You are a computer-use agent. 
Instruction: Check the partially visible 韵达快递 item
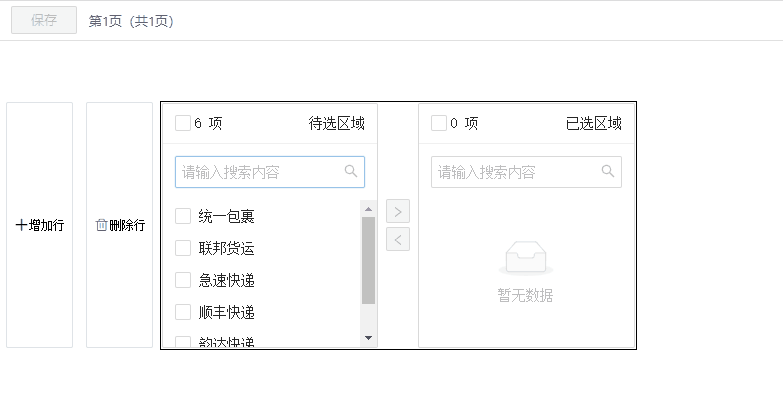pos(183,342)
